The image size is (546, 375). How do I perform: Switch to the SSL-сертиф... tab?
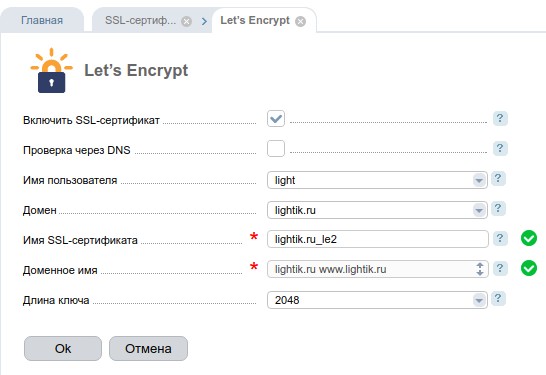tap(141, 20)
